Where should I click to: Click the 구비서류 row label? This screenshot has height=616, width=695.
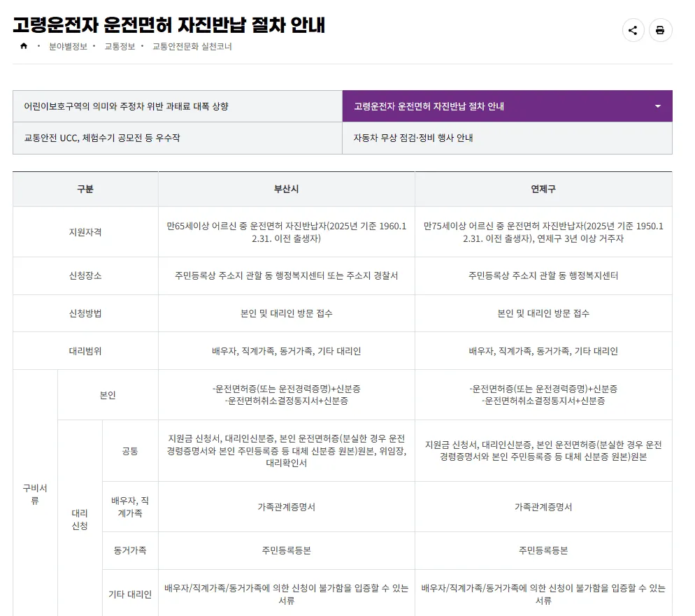[35, 494]
